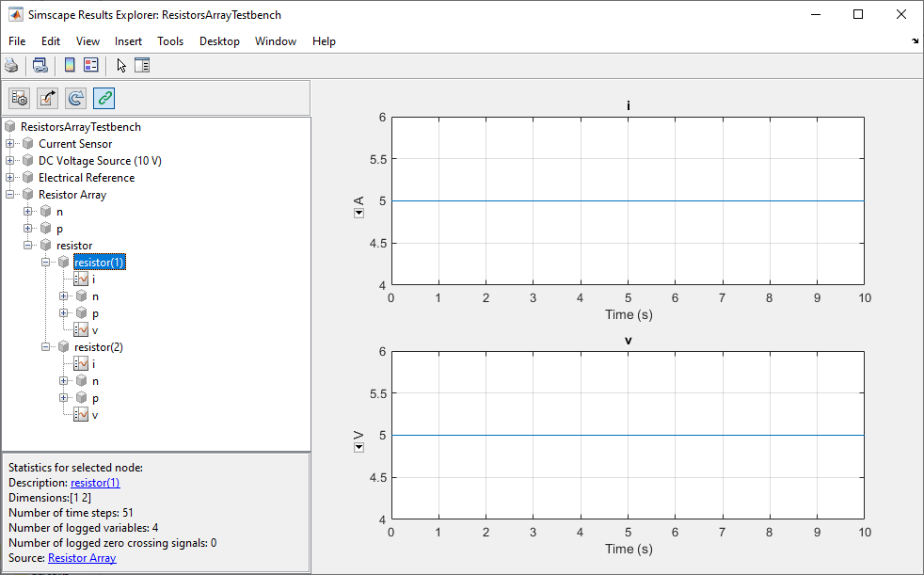Click 'Number of logged zero crossing signals: 0' text

click(113, 543)
